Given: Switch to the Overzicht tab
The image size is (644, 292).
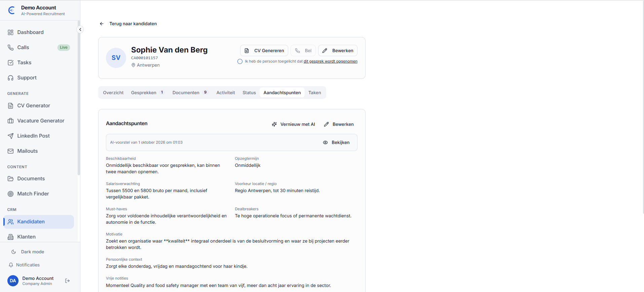Looking at the screenshot, I should (x=113, y=93).
